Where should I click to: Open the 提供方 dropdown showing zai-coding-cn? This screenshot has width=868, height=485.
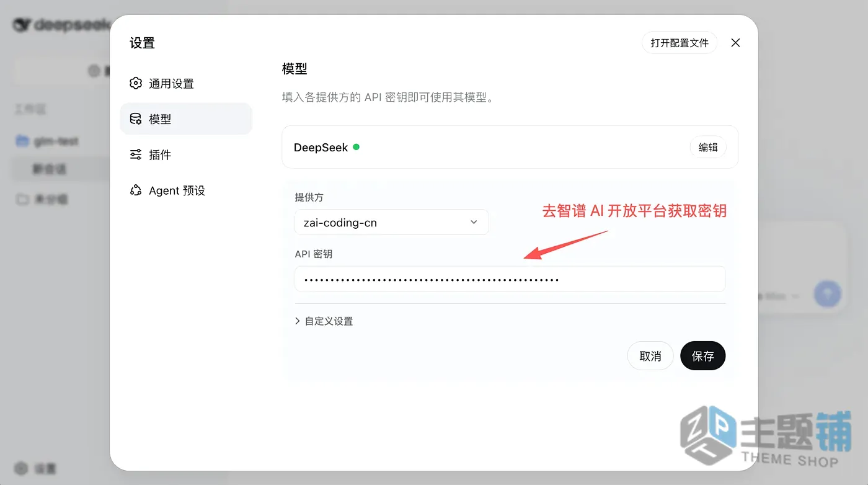[392, 222]
